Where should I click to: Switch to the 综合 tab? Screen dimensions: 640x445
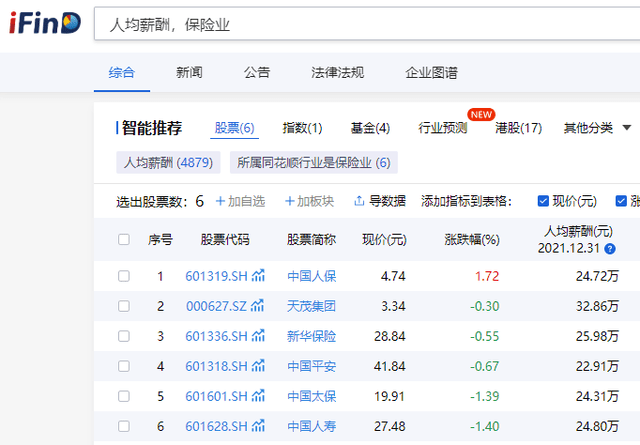pyautogui.click(x=122, y=73)
